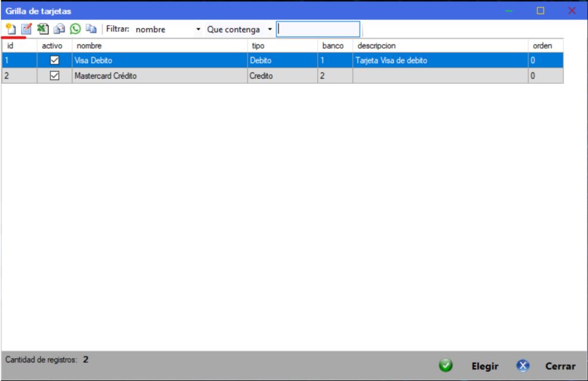
Task: Sort by the orden column header
Action: coord(546,46)
